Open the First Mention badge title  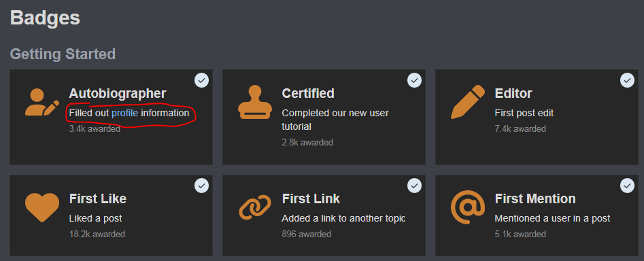[535, 199]
